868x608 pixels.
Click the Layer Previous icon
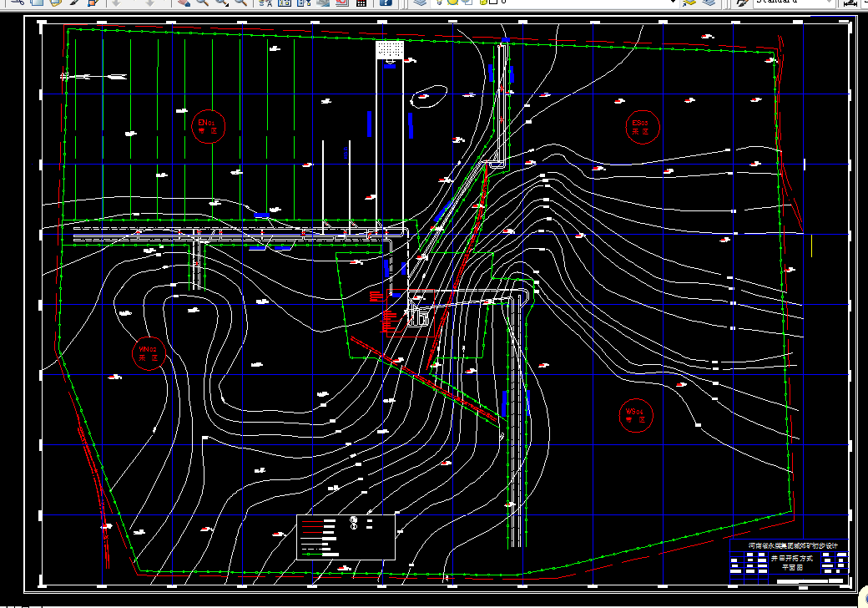pyautogui.click(x=708, y=3)
